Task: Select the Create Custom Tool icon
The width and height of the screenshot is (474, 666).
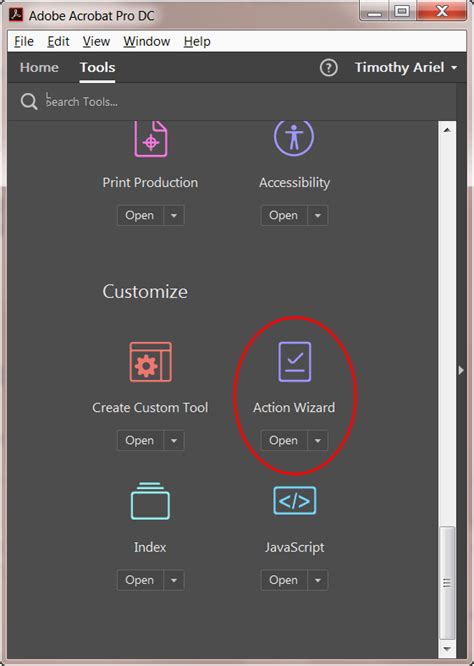Action: [x=150, y=362]
